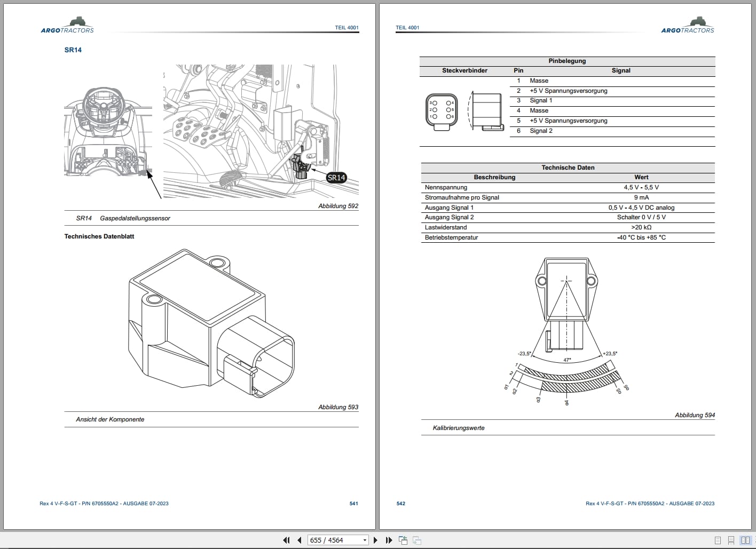Open current page in a new tab icon
Image resolution: width=756 pixels, height=549 pixels.
[x=403, y=540]
